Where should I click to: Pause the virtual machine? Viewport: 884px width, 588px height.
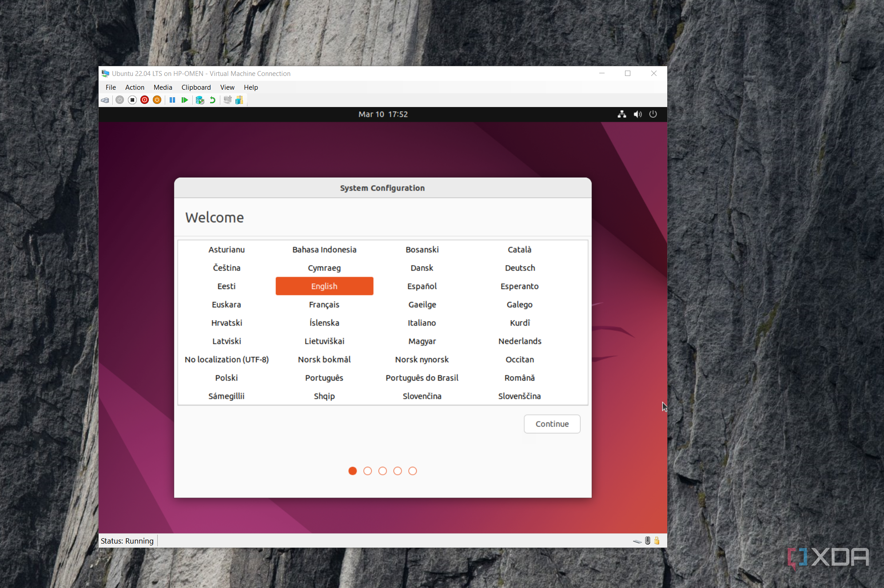[x=172, y=100]
